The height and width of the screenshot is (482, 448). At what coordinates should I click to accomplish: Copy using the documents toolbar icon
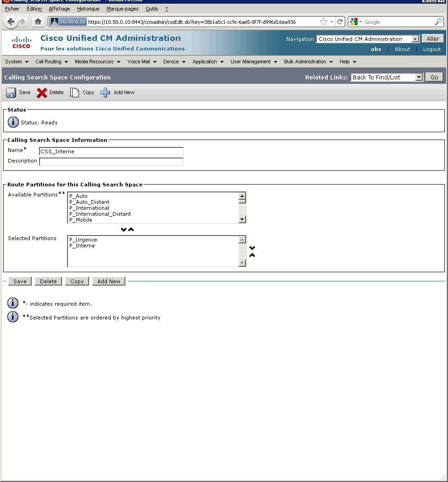[74, 93]
